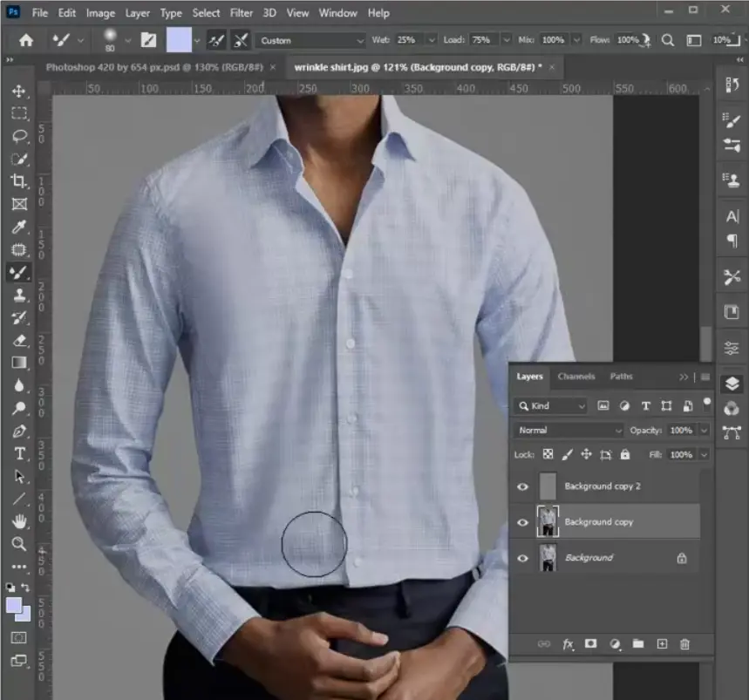749x700 pixels.
Task: Open the Normal blend mode dropdown
Action: [569, 431]
